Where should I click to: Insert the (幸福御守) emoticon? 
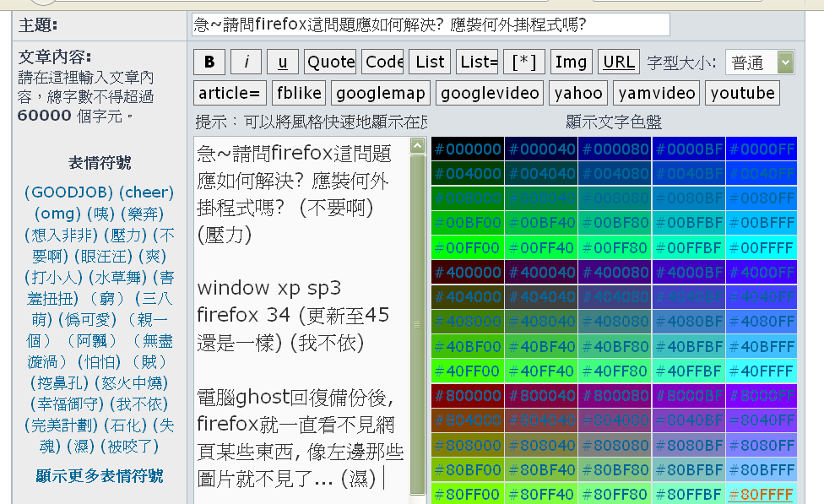pos(68,404)
